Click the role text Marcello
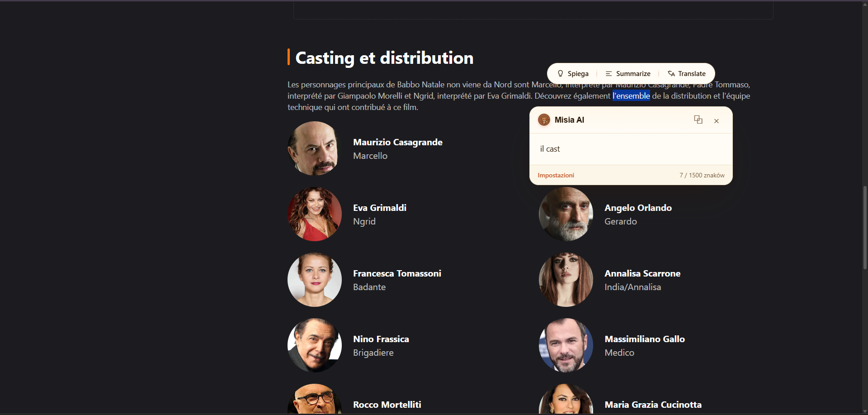868x415 pixels. (370, 156)
